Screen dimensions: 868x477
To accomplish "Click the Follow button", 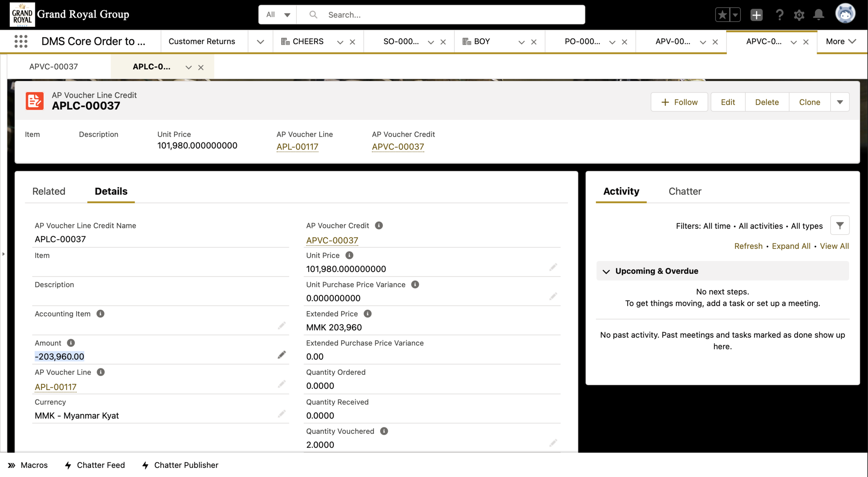I will click(x=679, y=102).
